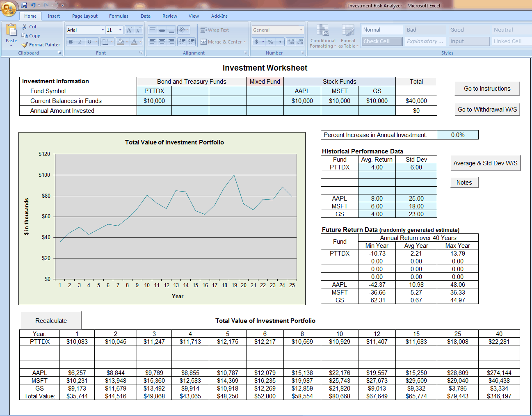
Task: Toggle Align Text Right
Action: click(x=171, y=42)
